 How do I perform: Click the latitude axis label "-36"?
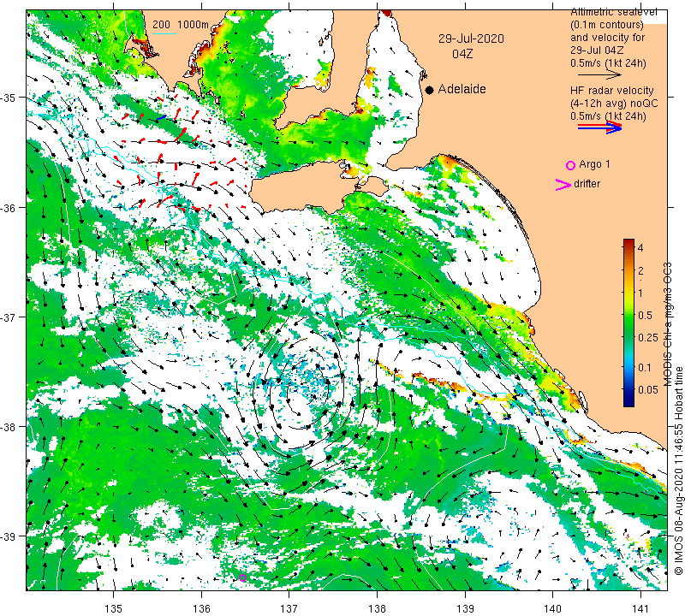click(8, 208)
